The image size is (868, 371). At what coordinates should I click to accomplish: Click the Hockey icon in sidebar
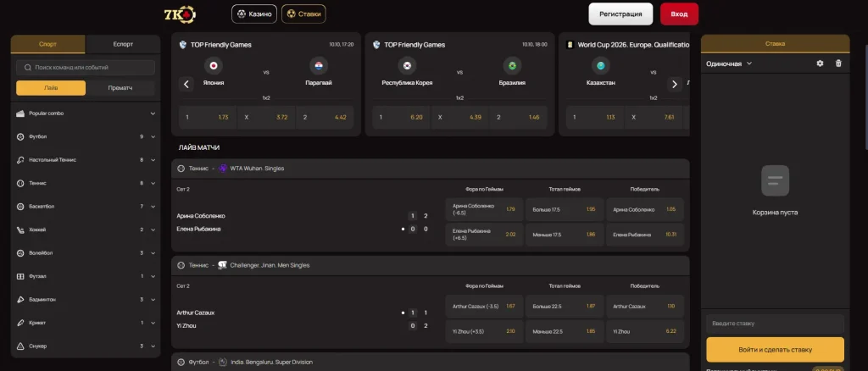click(x=20, y=230)
